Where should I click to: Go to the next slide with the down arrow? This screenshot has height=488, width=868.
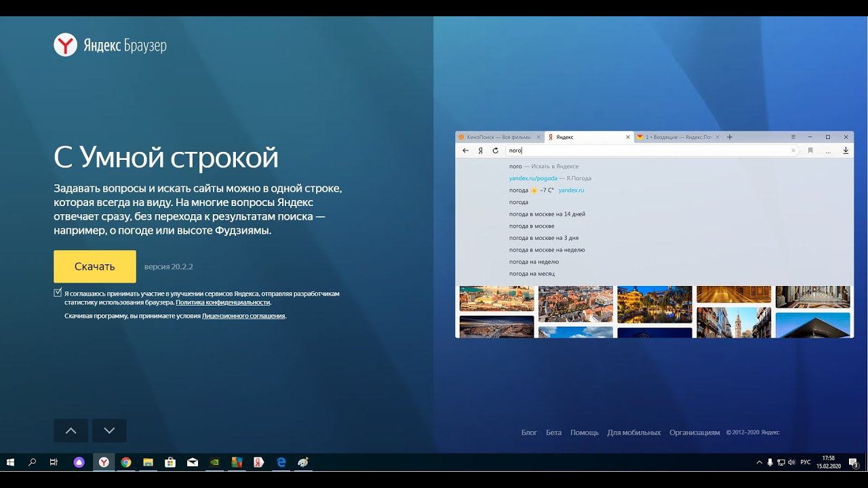pyautogui.click(x=109, y=430)
